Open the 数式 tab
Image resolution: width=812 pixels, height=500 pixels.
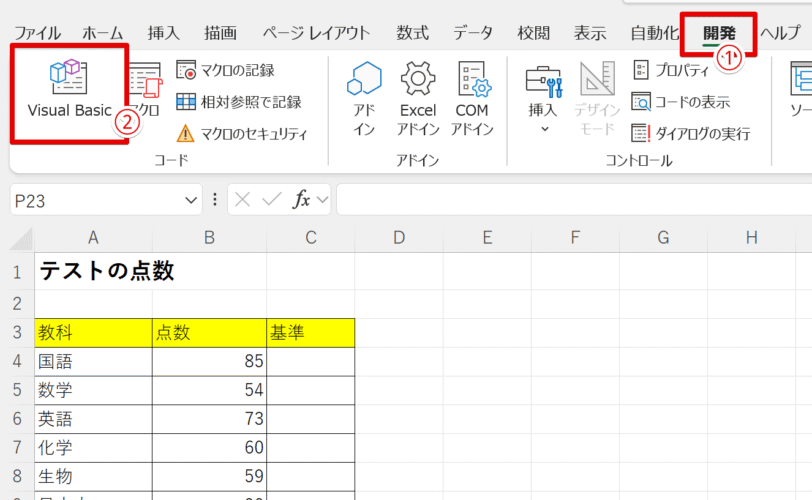413,33
